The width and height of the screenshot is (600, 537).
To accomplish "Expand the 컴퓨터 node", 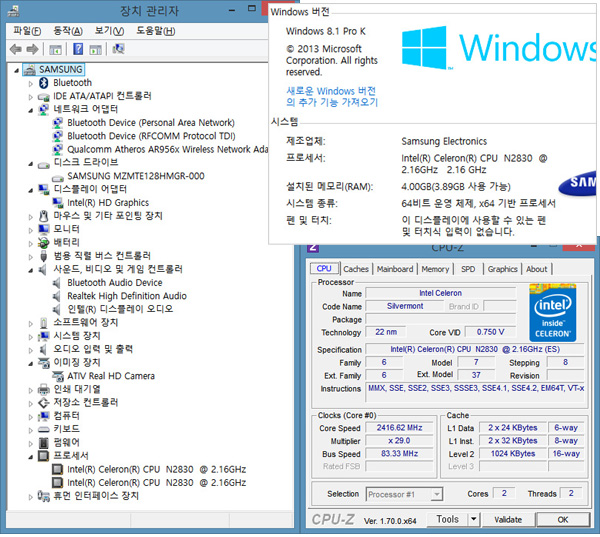I will 31,417.
